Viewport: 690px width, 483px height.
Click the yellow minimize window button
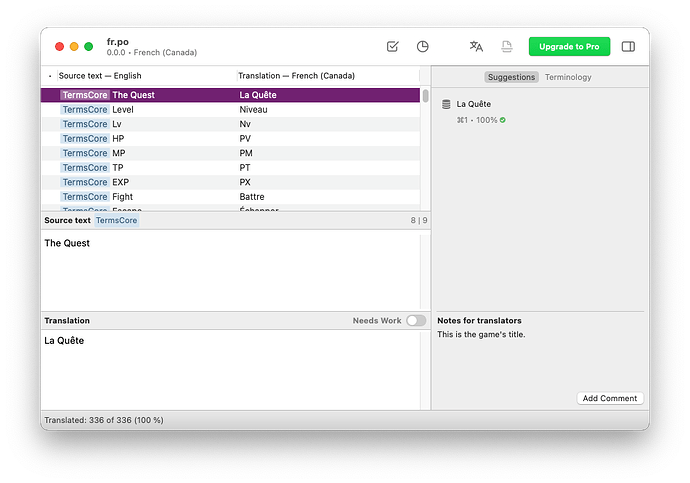(x=74, y=47)
